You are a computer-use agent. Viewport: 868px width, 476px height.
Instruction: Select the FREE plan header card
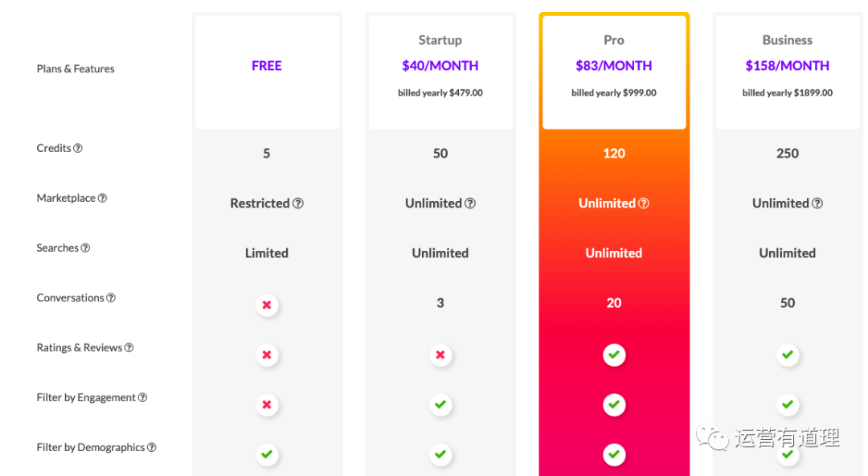pyautogui.click(x=267, y=72)
